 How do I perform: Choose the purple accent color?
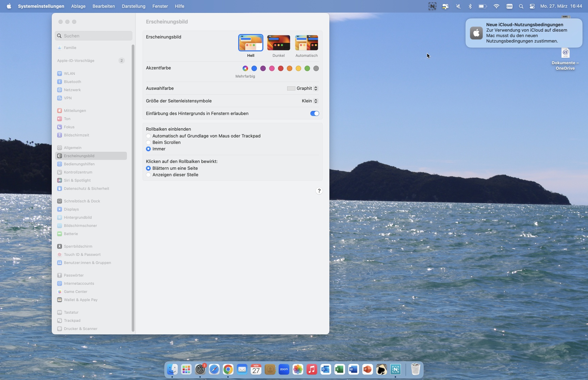(263, 68)
